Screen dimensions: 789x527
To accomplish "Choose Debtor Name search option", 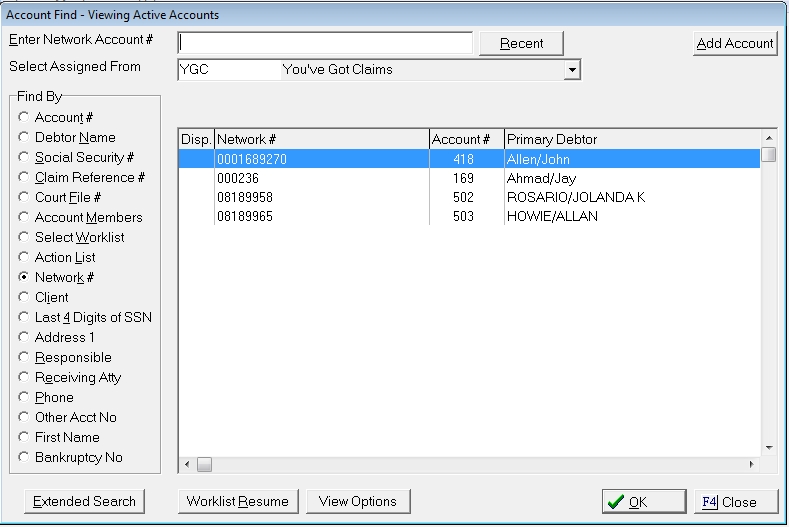I will (x=24, y=138).
